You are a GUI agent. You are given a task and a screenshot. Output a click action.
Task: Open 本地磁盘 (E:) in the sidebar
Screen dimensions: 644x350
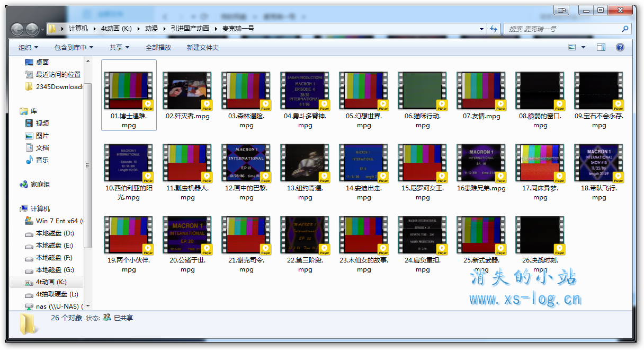[49, 246]
